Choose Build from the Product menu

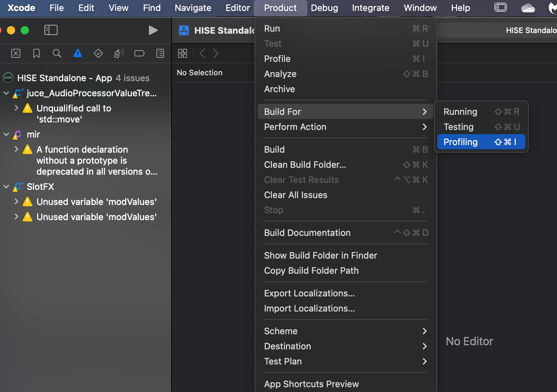(346, 150)
